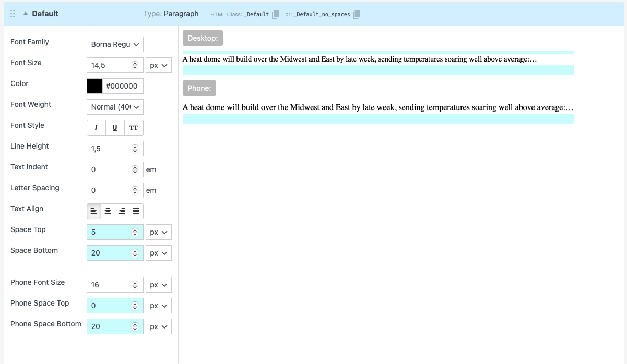Toggle underline font style
The image size is (627, 364).
click(115, 128)
